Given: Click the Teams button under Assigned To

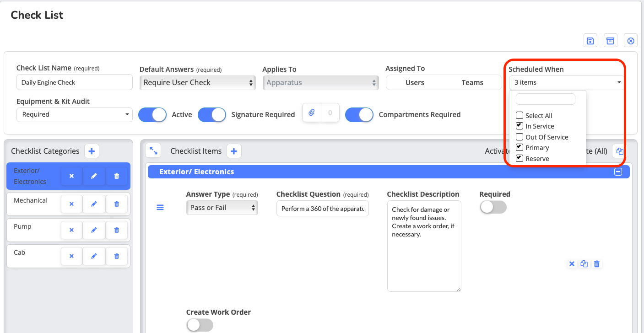Looking at the screenshot, I should tap(472, 83).
